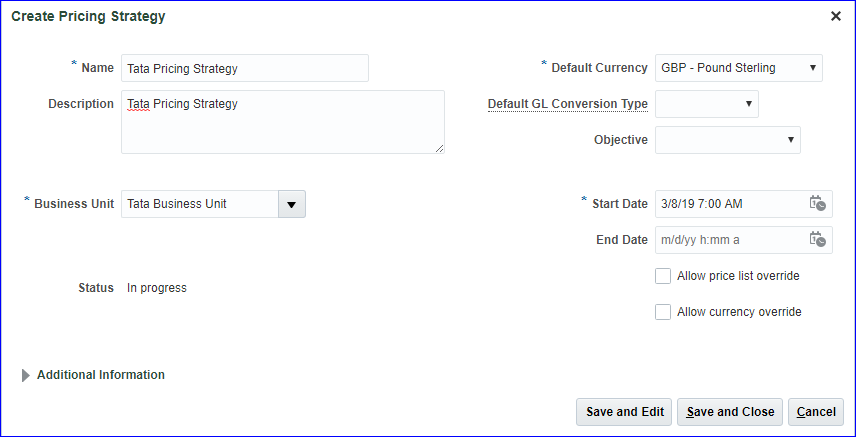Expand the Additional Information section
This screenshot has width=856, height=437.
pos(26,375)
